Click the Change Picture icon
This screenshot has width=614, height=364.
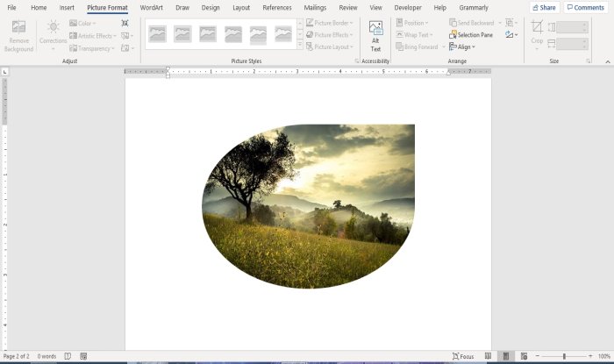(125, 36)
